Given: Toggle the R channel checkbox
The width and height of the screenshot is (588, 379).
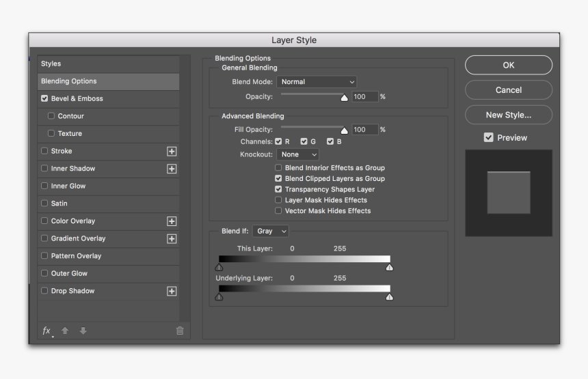Looking at the screenshot, I should 278,141.
